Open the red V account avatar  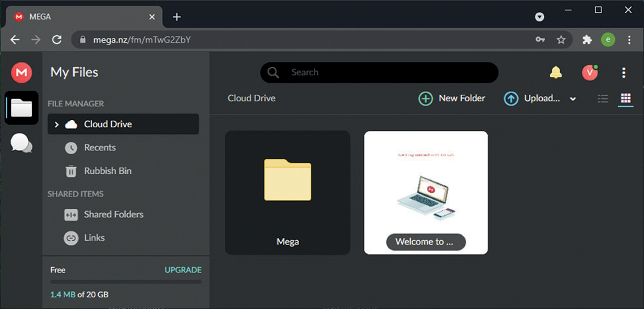point(590,72)
